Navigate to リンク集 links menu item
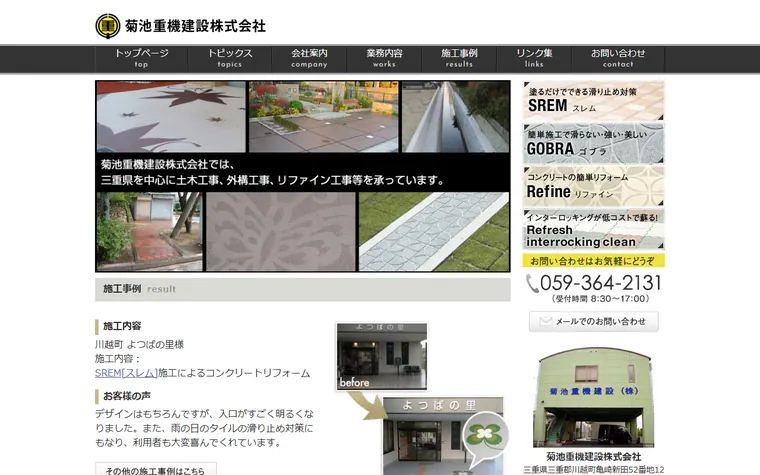The width and height of the screenshot is (760, 475). (x=534, y=58)
